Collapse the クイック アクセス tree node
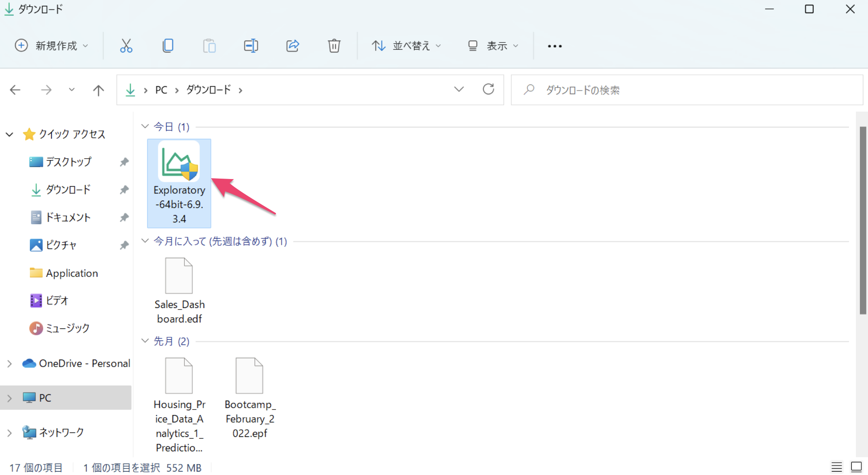This screenshot has width=868, height=475. [x=10, y=134]
